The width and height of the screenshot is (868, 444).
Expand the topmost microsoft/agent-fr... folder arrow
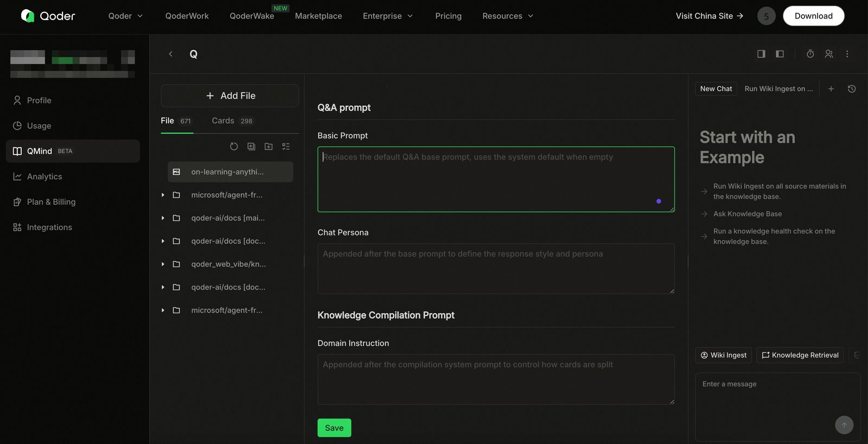(163, 195)
